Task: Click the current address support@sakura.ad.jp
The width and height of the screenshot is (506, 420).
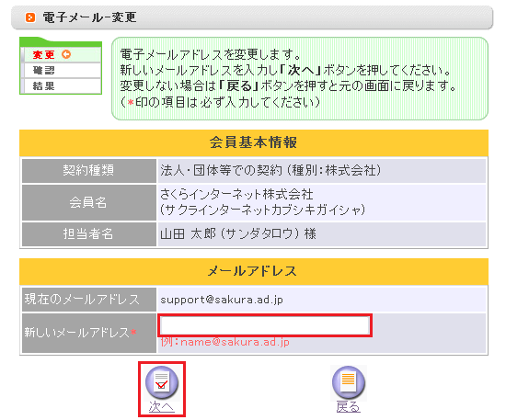Action: point(222,300)
